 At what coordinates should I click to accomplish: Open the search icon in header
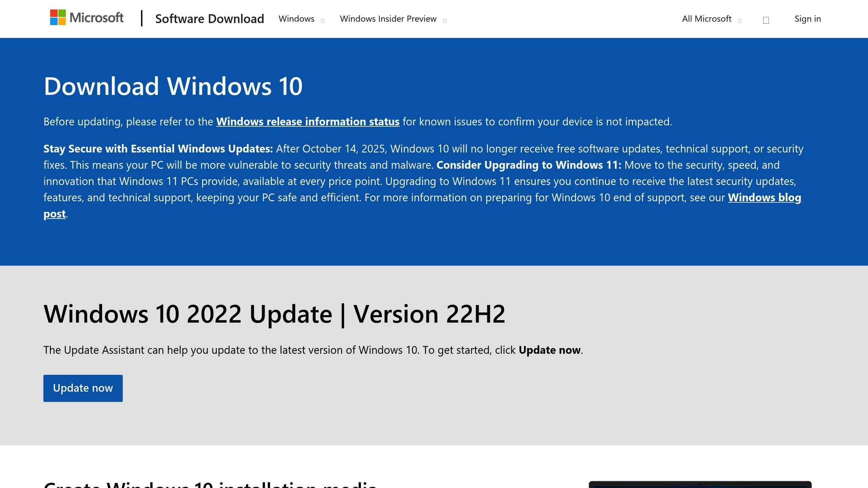coord(765,20)
